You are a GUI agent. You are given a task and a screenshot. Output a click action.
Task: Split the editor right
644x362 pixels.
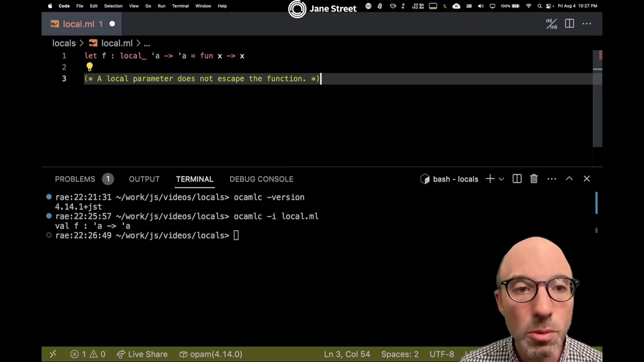point(569,24)
